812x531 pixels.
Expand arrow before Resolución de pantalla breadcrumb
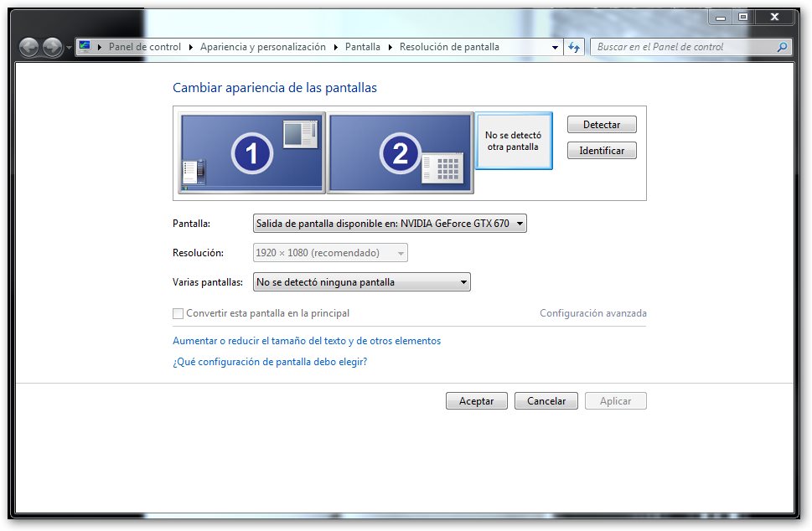[x=390, y=47]
